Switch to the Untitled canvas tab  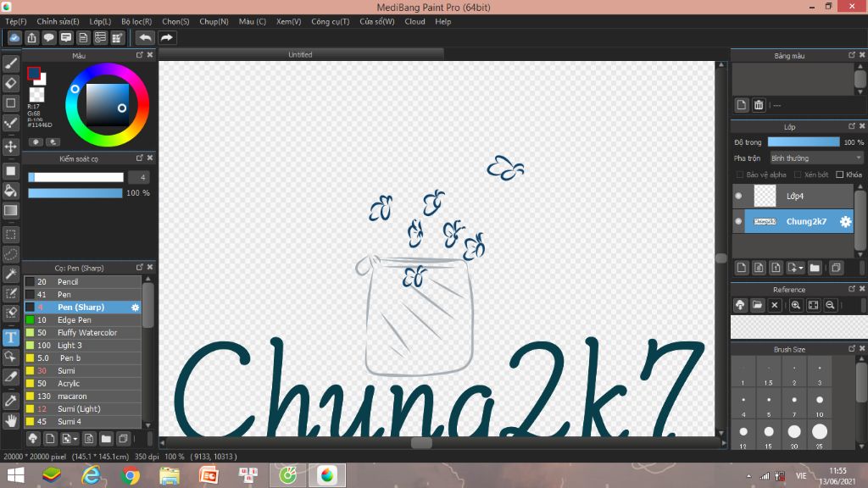tap(301, 54)
